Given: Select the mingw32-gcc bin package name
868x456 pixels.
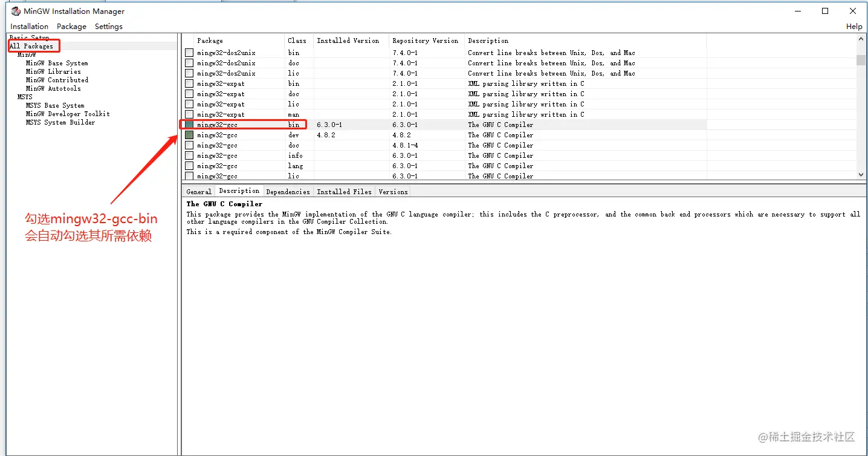Looking at the screenshot, I should coord(217,125).
